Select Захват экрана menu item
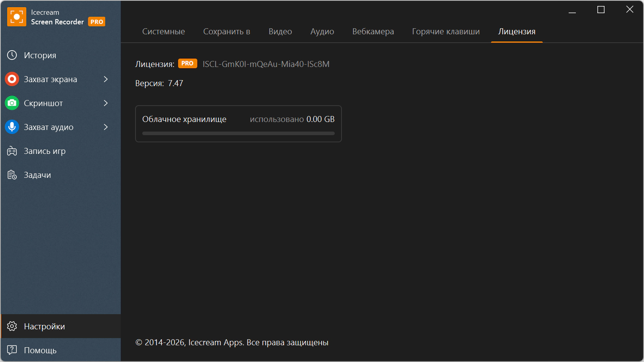Viewport: 644px width, 362px height. point(61,79)
